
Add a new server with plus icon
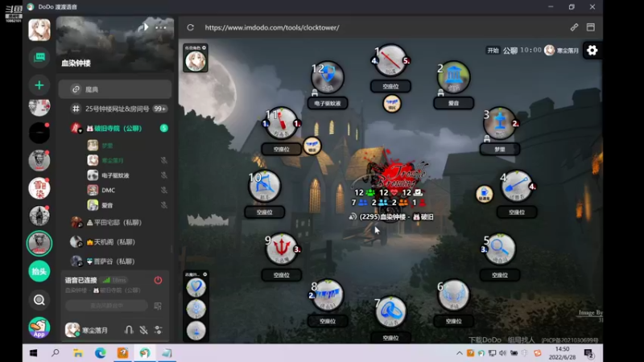[x=39, y=85]
